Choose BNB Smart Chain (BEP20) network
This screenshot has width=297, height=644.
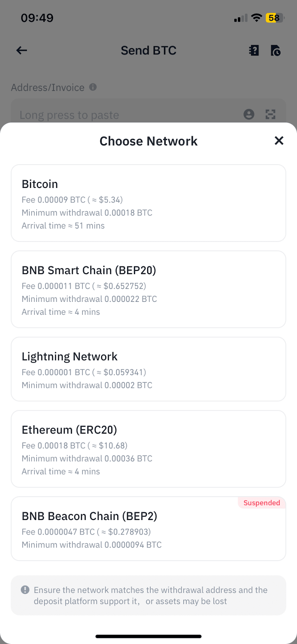pos(148,289)
